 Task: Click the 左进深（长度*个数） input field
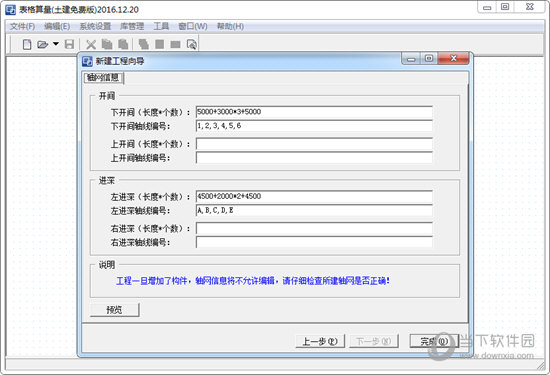314,196
